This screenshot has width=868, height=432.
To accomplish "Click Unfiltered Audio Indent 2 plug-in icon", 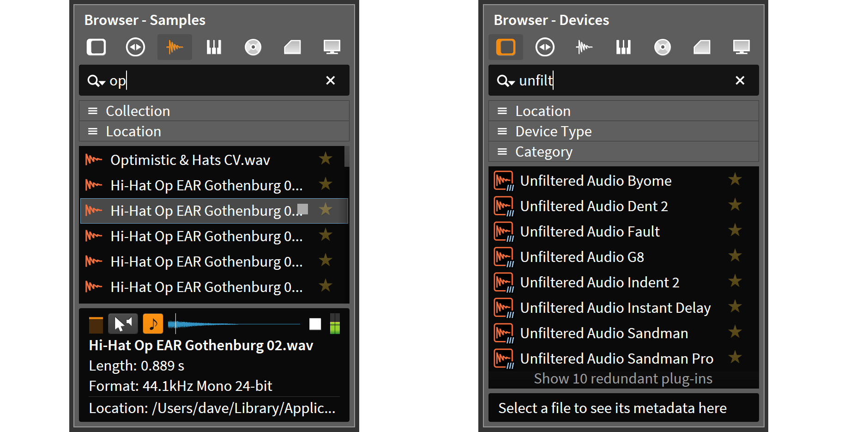I will (504, 282).
